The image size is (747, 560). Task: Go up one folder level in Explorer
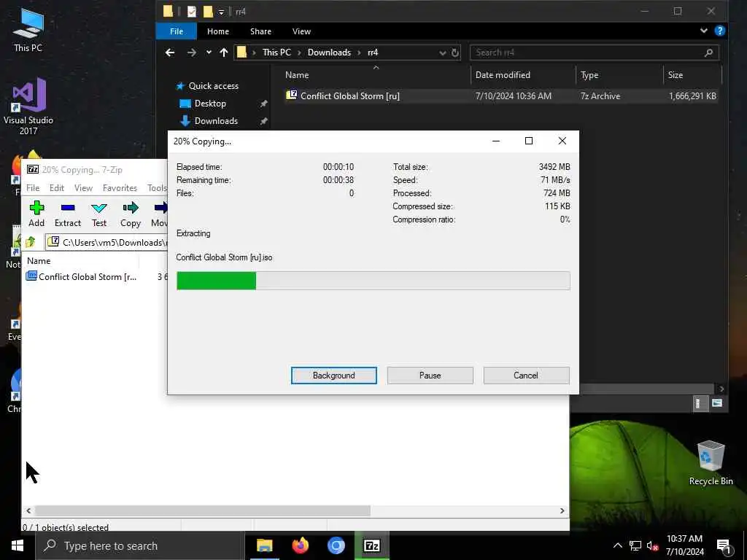(x=223, y=52)
